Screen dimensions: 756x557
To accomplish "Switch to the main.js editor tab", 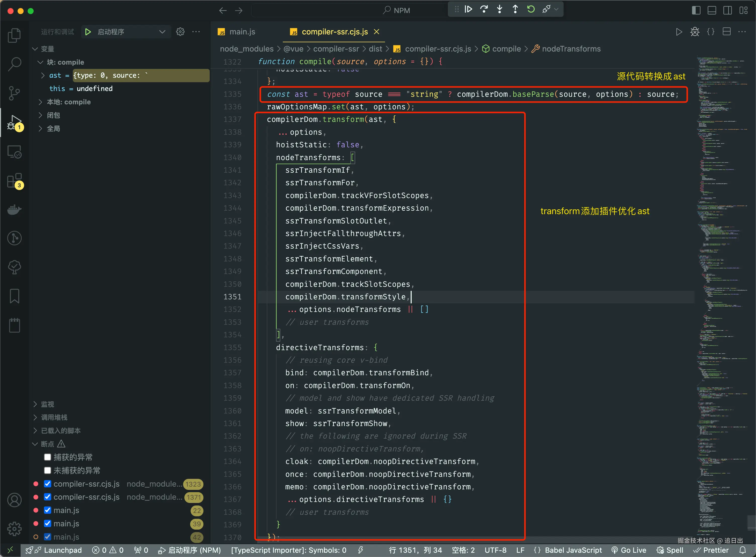I will tap(242, 32).
